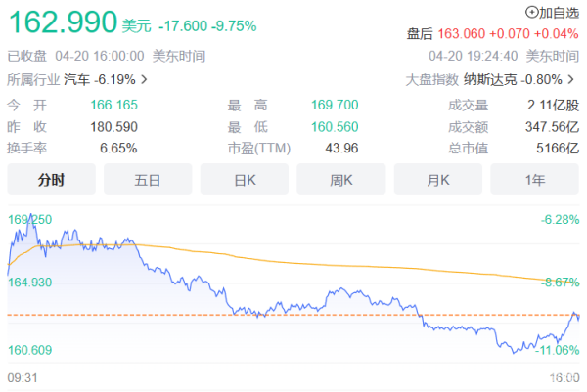Click the 16:00 time axis label
Image resolution: width=587 pixels, height=392 pixels.
[564, 377]
